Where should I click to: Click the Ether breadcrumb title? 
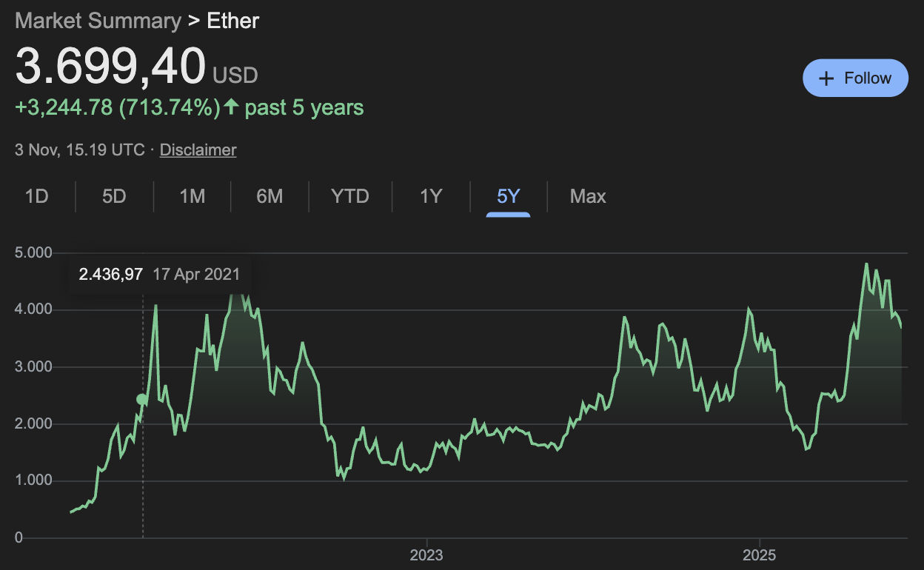point(232,20)
